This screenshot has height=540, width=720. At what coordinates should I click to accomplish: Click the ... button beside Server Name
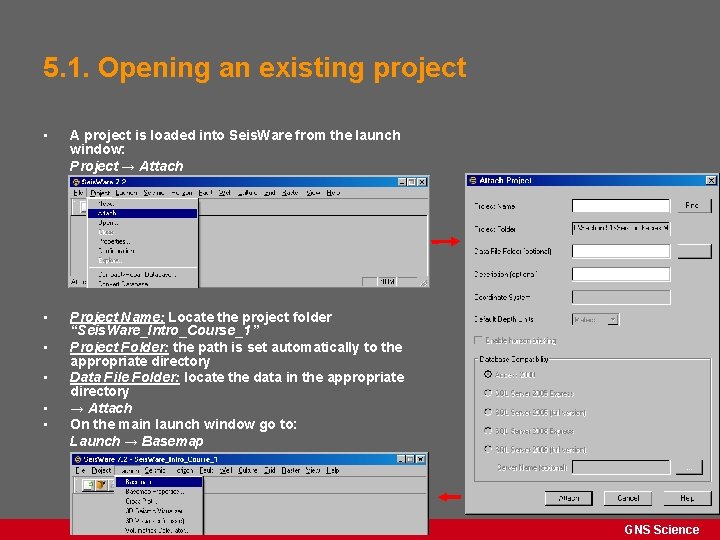click(689, 468)
